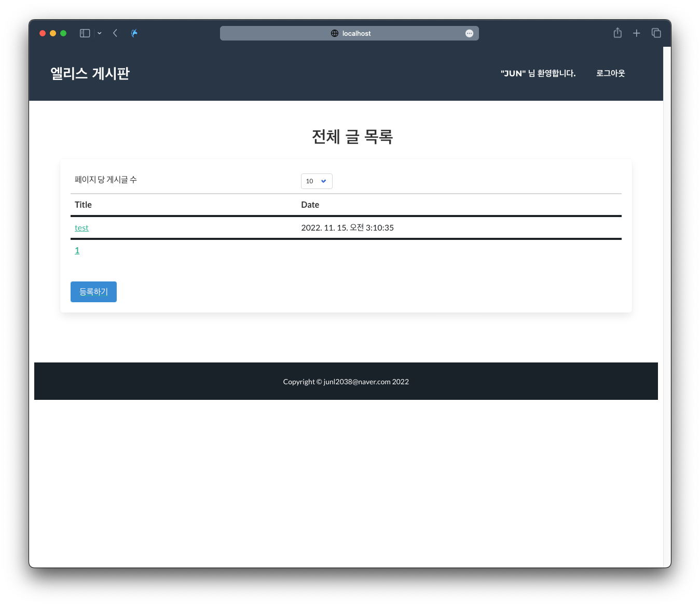Click the Date column header
Screen dimensions: 700x606
[x=310, y=205]
